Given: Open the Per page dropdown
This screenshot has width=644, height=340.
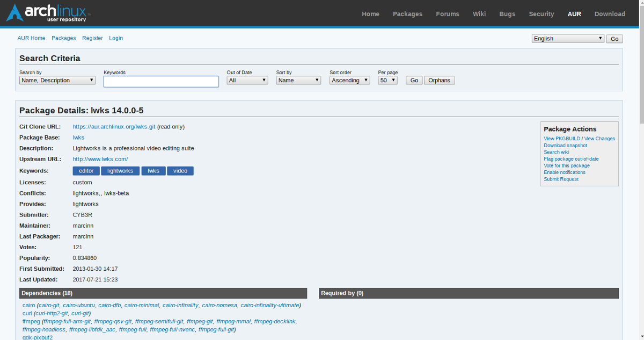Looking at the screenshot, I should [x=388, y=81].
